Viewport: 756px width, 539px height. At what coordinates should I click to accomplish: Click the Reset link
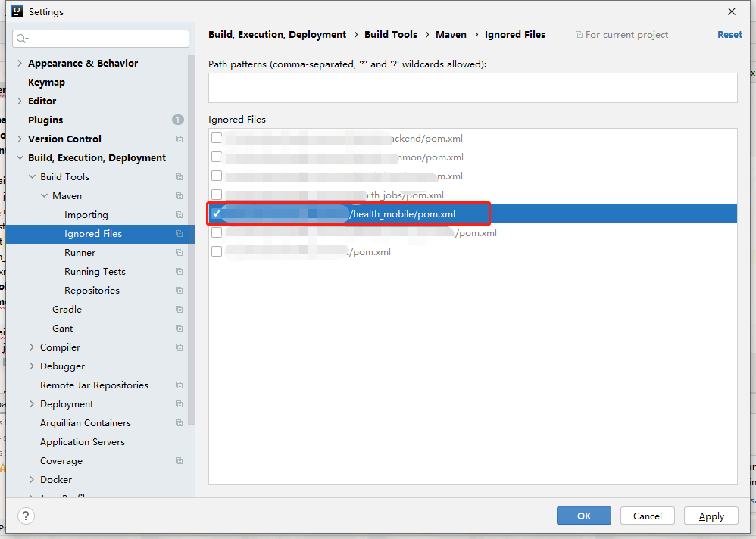[729, 35]
